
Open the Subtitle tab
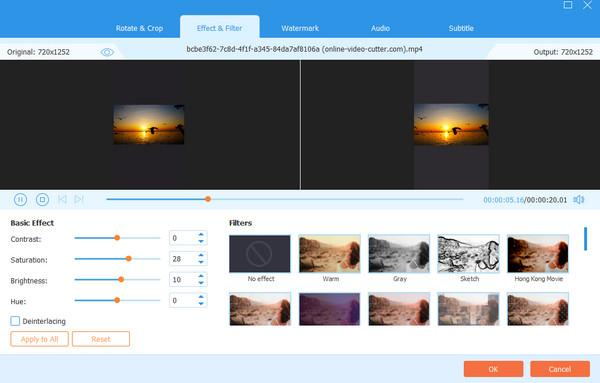tap(461, 28)
